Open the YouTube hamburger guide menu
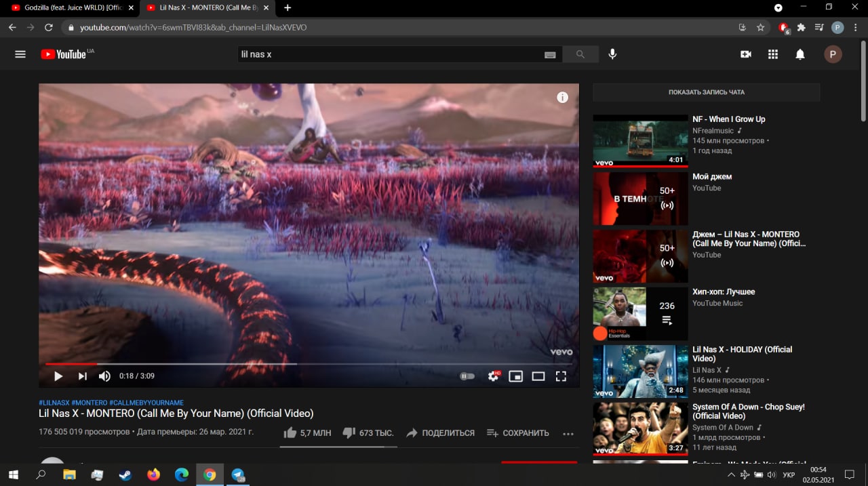The height and width of the screenshot is (486, 868). point(20,54)
